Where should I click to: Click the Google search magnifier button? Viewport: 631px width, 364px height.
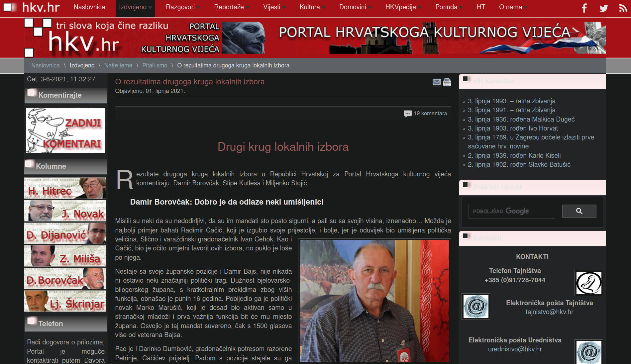click(x=579, y=211)
